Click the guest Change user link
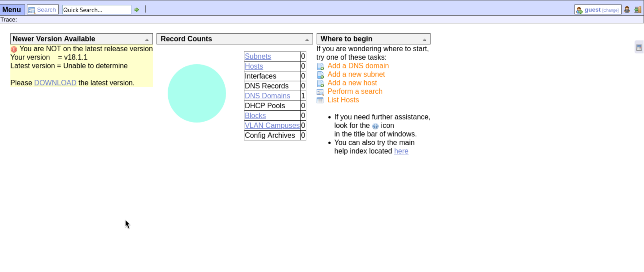Image resolution: width=644 pixels, height=272 pixels. (x=610, y=10)
